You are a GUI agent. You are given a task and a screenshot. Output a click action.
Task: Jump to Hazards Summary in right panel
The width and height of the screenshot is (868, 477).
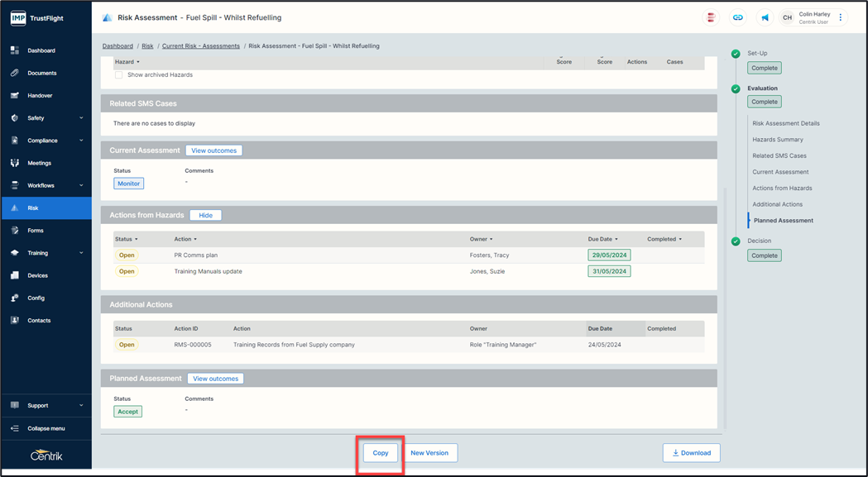[777, 140]
